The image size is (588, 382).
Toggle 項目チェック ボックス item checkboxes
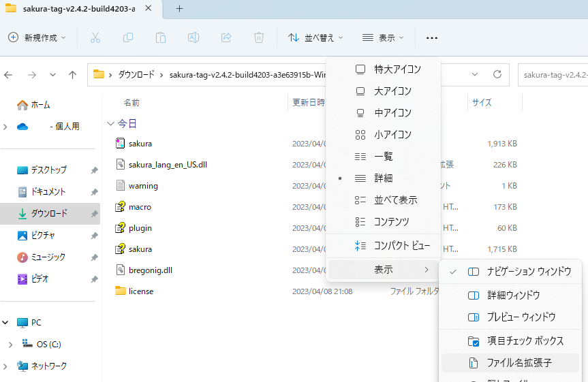click(x=510, y=340)
